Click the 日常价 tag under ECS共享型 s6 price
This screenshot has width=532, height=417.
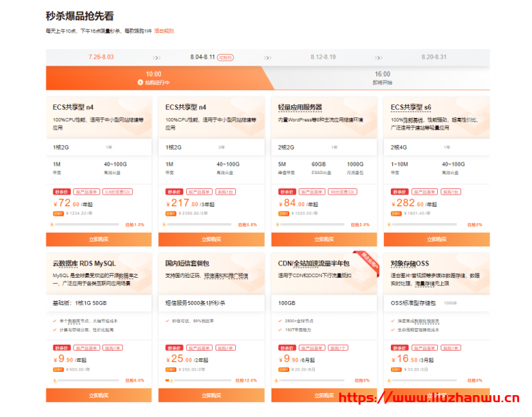click(398, 213)
